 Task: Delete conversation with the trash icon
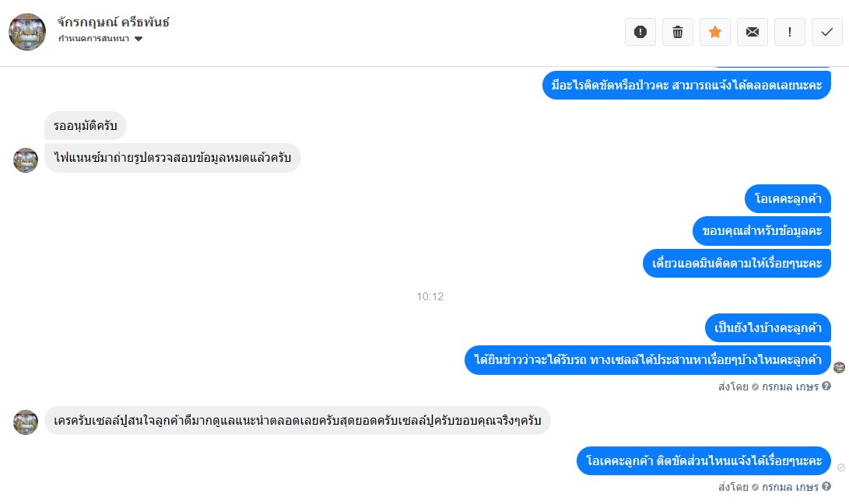(677, 32)
